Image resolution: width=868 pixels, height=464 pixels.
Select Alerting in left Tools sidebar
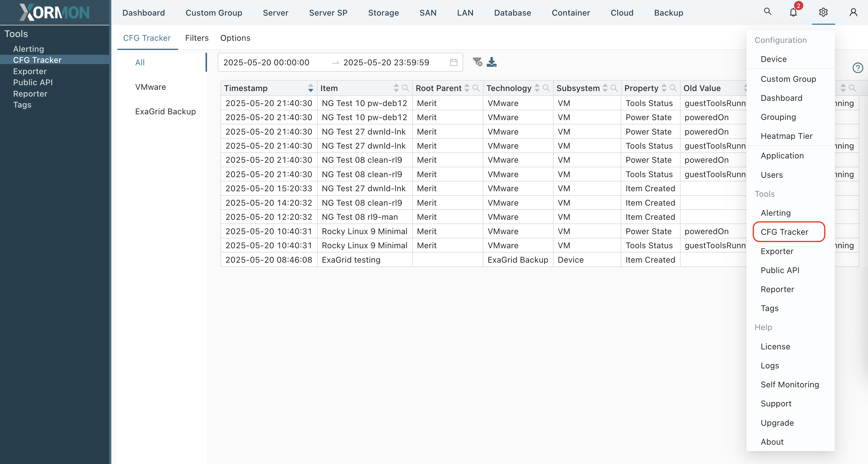point(29,49)
